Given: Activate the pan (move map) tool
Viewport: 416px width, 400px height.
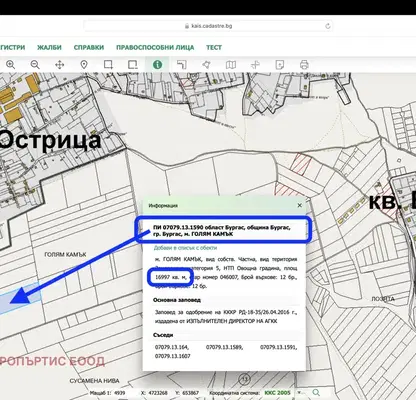Looking at the screenshot, I should point(59,64).
